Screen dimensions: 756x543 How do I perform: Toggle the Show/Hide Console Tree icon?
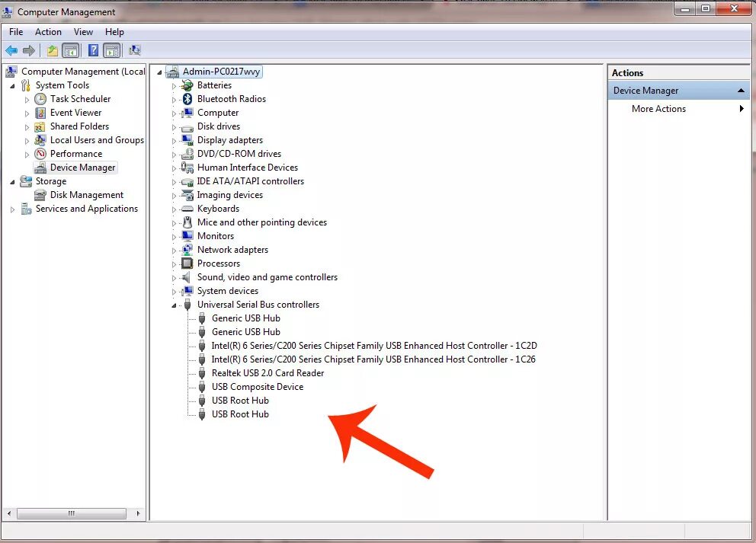click(x=70, y=50)
